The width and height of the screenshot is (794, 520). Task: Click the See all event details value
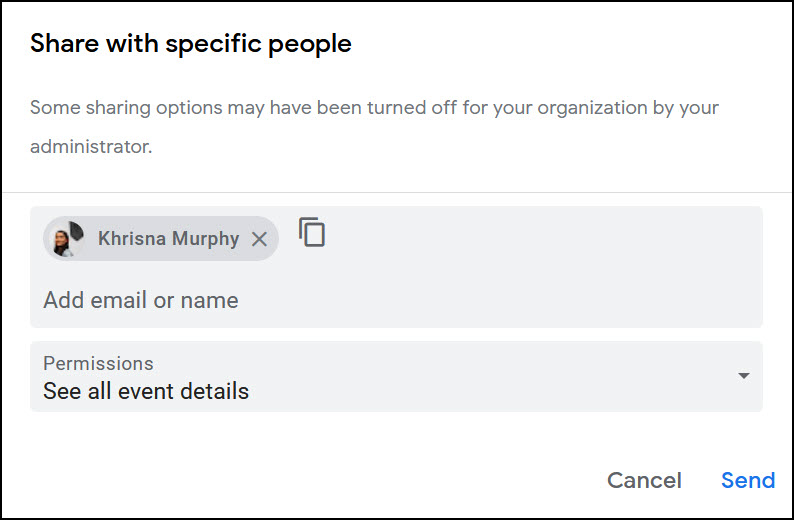pyautogui.click(x=146, y=391)
